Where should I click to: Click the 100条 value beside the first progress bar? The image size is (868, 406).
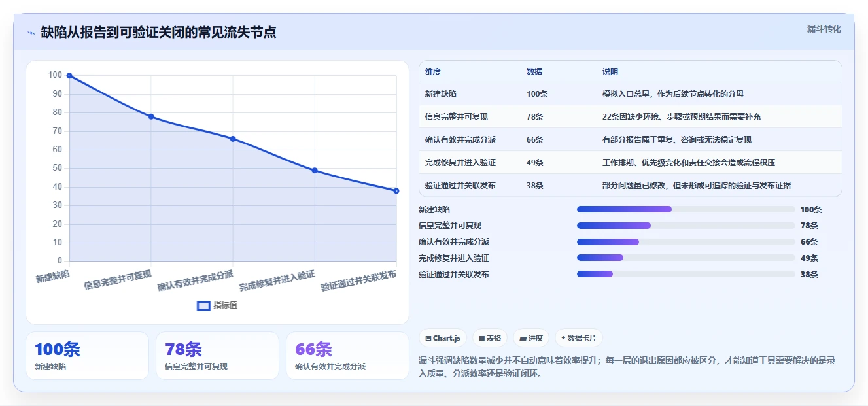coord(811,209)
